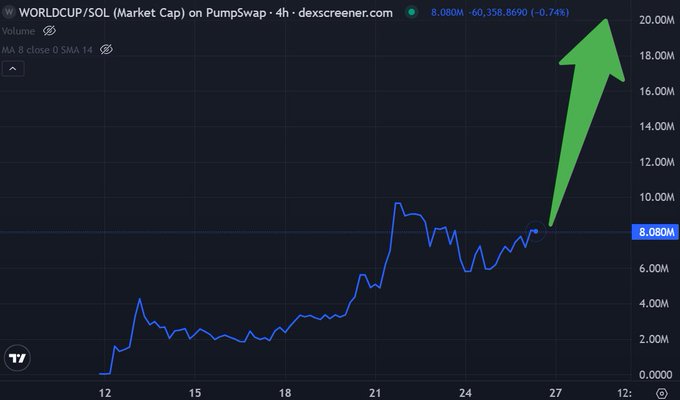Toggle Volume indicator visibility eye

coord(49,31)
